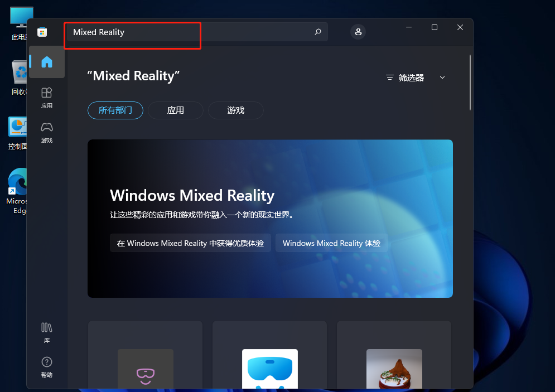Open the user account profile icon

[358, 32]
